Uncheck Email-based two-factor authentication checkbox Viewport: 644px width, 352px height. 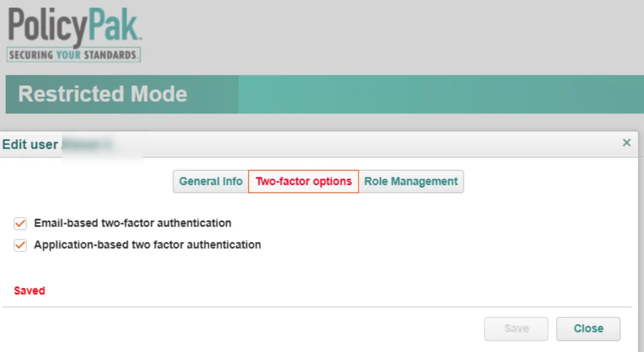(x=20, y=223)
